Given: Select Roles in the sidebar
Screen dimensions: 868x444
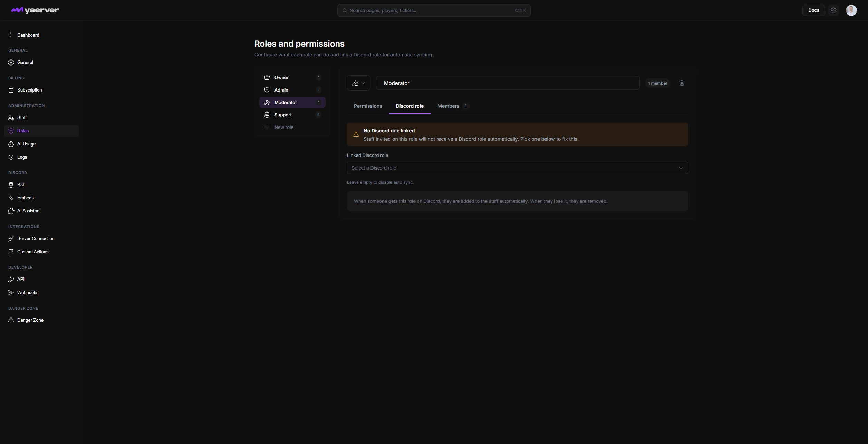Looking at the screenshot, I should (x=41, y=131).
